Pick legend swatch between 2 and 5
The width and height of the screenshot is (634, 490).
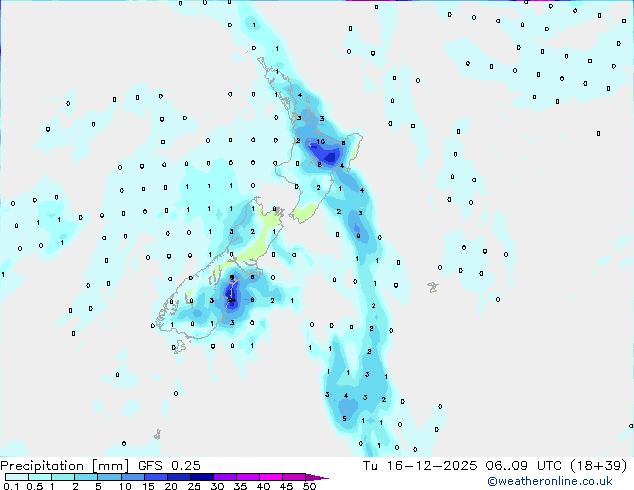(86, 477)
